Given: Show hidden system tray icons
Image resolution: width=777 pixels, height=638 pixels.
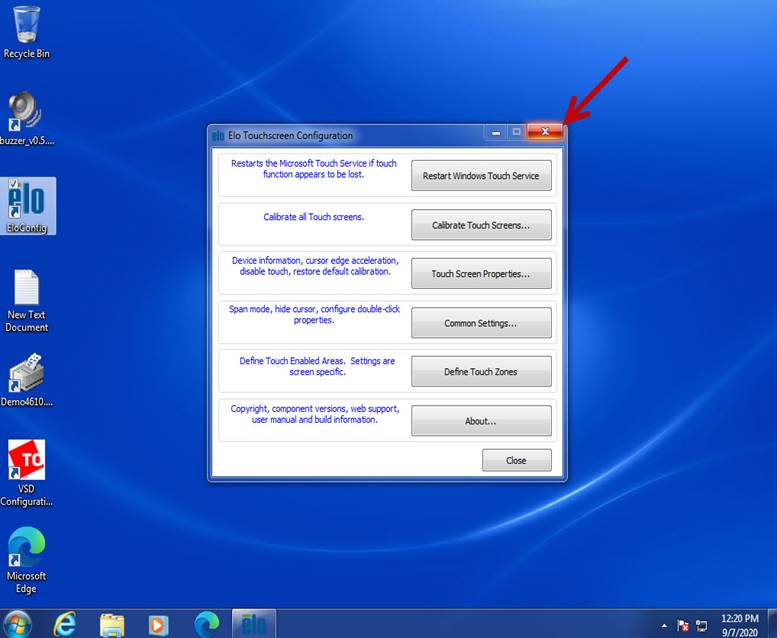Looking at the screenshot, I should point(665,624).
